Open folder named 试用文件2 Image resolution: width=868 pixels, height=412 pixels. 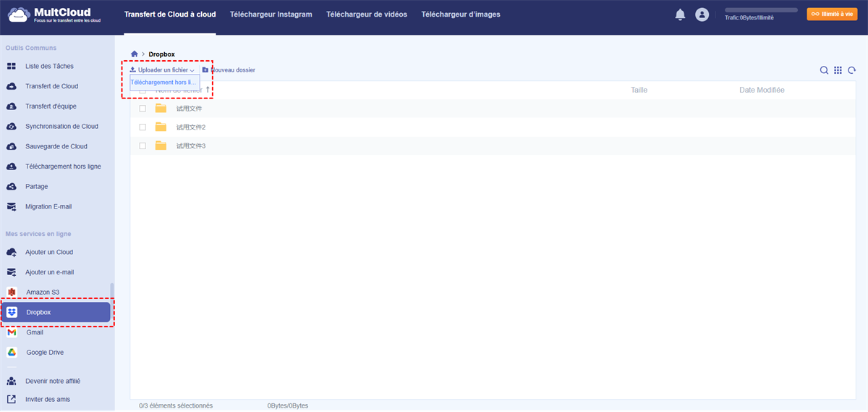pyautogui.click(x=191, y=127)
